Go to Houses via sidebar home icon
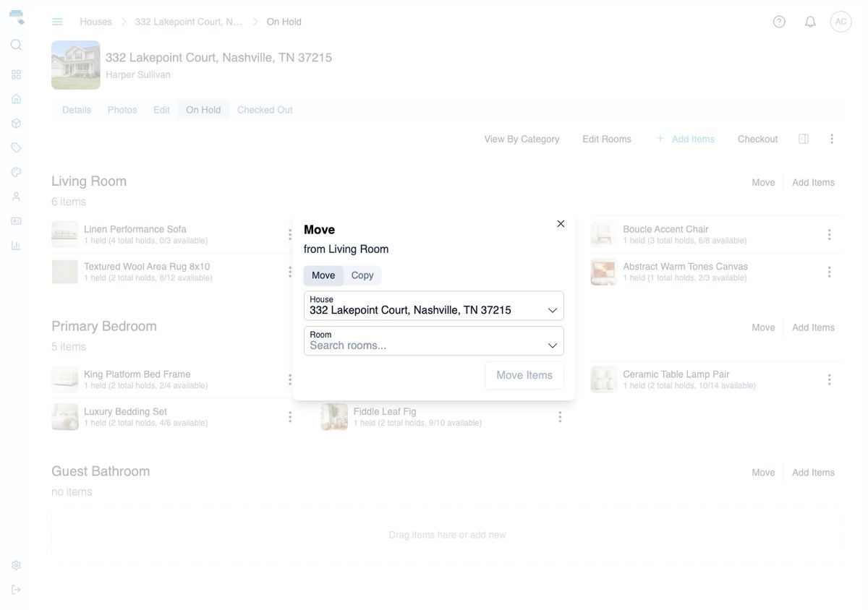Viewport: 868px width, 610px height. (x=16, y=99)
